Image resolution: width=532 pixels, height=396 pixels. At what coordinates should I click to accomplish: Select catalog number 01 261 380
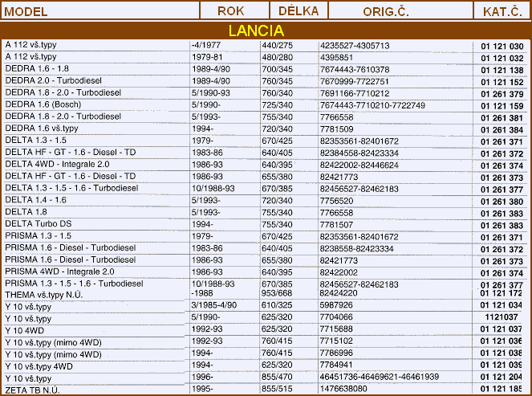[502, 202]
